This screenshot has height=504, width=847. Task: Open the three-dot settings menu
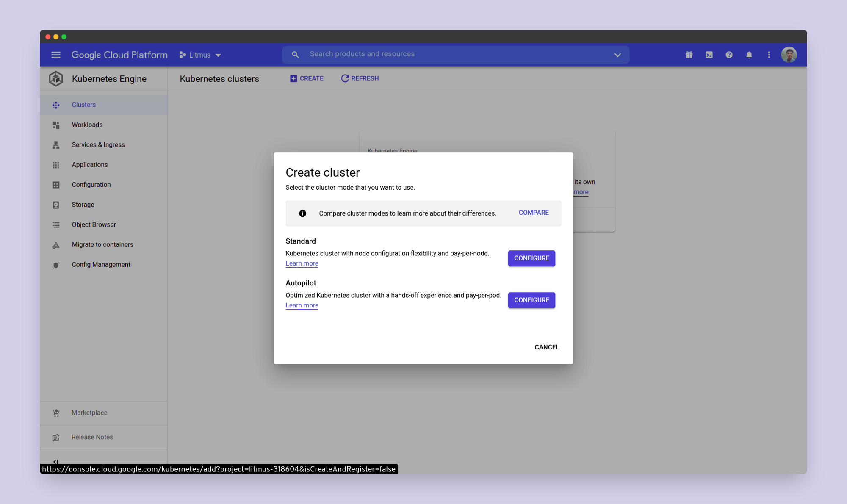[769, 55]
